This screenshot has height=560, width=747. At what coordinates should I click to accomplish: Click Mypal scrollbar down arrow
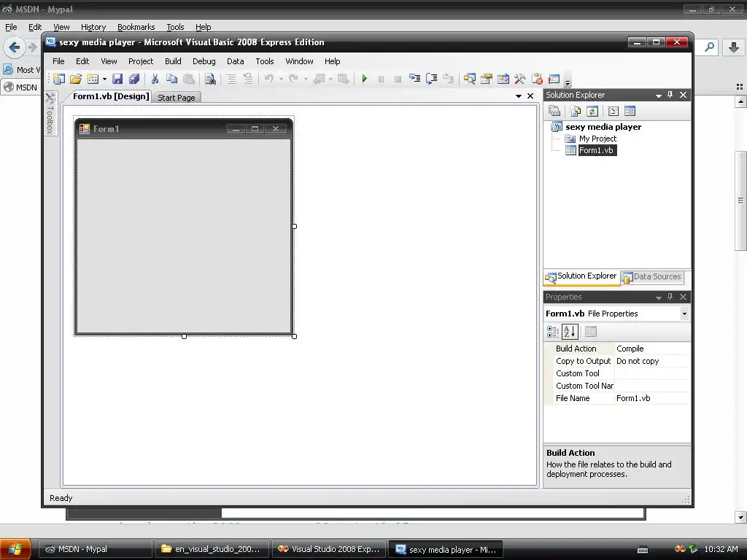tap(740, 517)
